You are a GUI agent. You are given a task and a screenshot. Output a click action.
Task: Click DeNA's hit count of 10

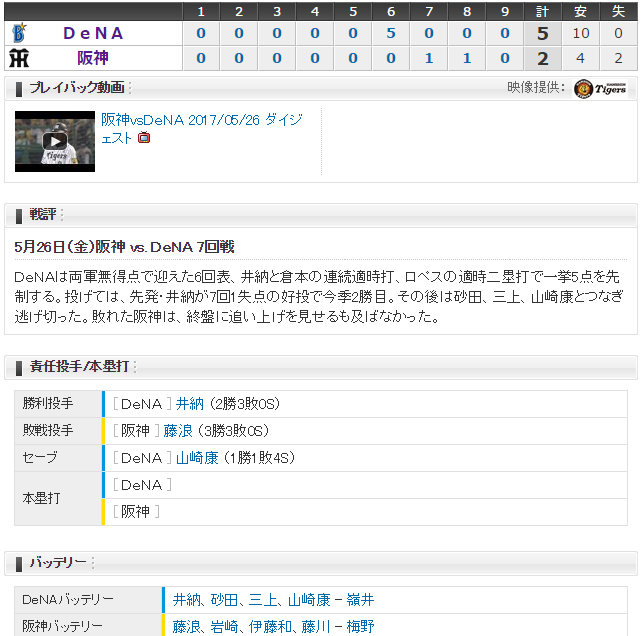point(581,33)
